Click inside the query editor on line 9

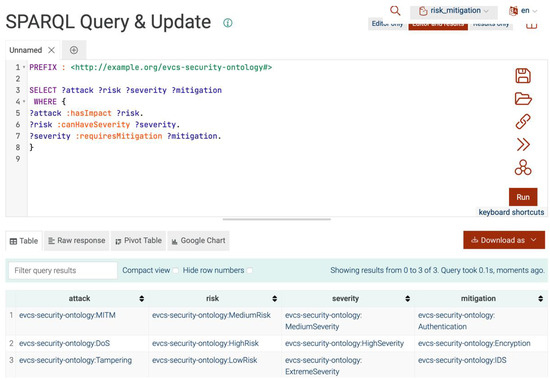(x=267, y=159)
